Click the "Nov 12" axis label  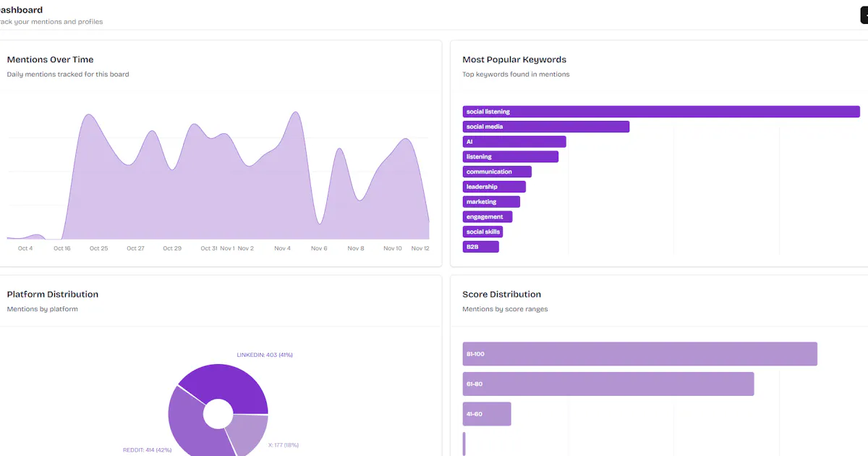click(x=420, y=248)
